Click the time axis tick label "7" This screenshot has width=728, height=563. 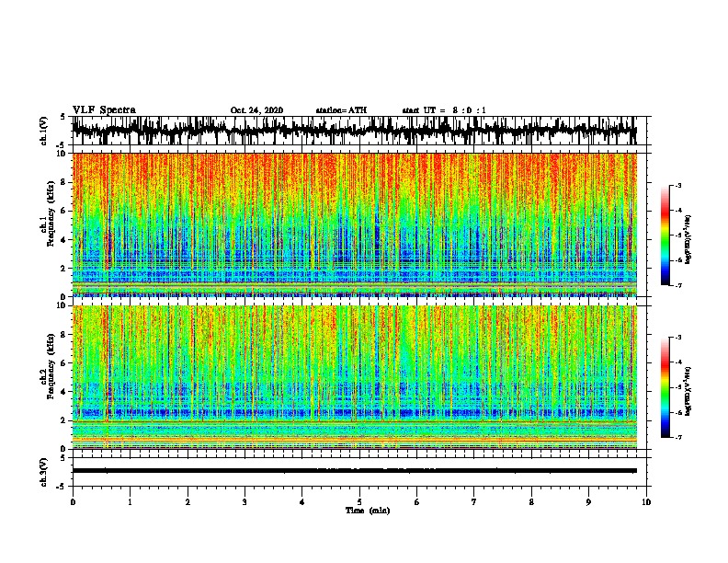[474, 502]
